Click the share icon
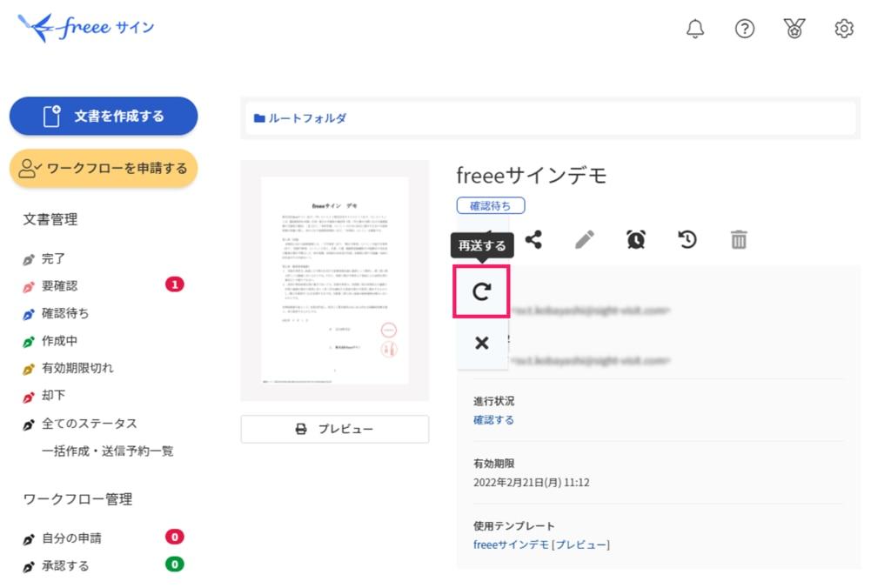891x588 pixels. coord(533,239)
